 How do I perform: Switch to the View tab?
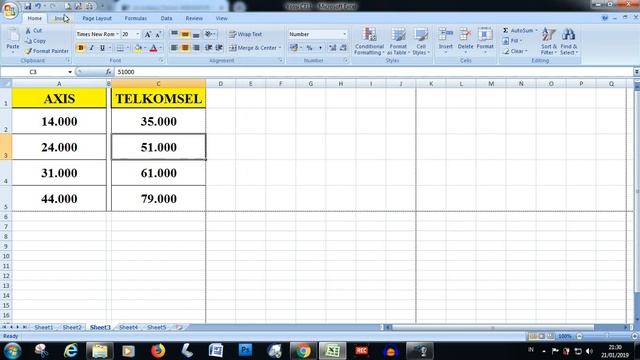221,18
